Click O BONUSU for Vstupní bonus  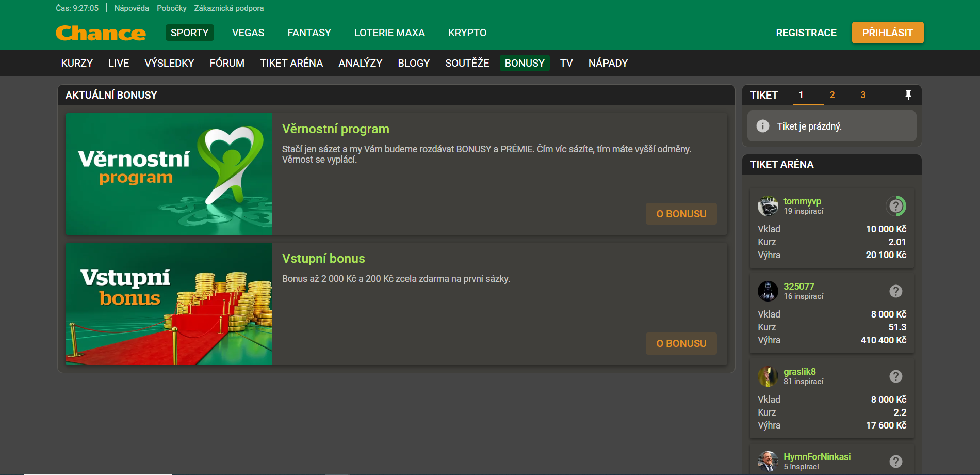coord(681,343)
